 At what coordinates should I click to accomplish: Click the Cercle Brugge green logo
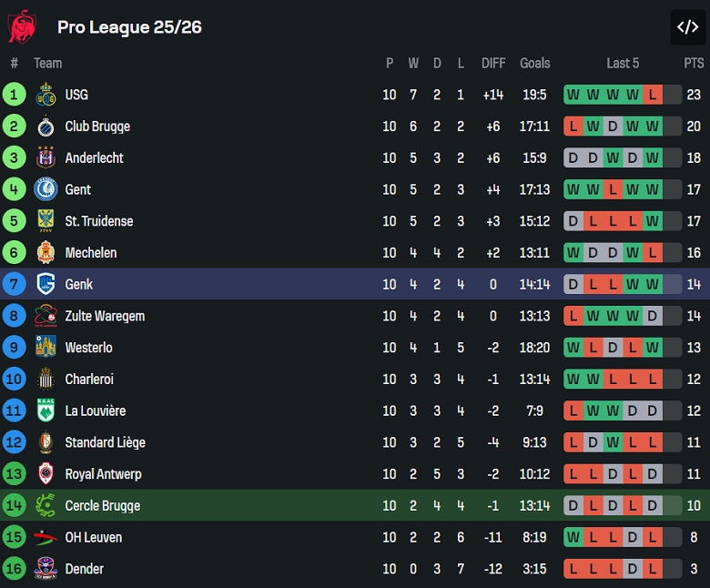point(46,505)
